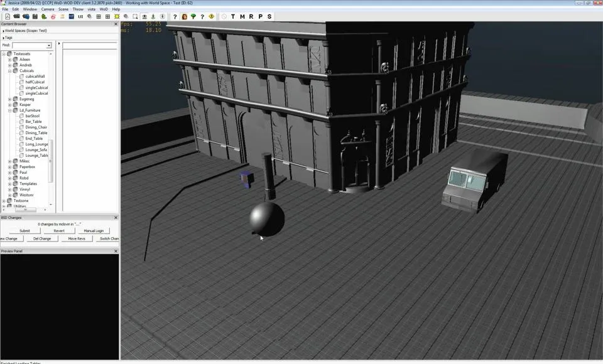Collapse the Cubicals tree folder
The image size is (603, 364).
point(9,71)
